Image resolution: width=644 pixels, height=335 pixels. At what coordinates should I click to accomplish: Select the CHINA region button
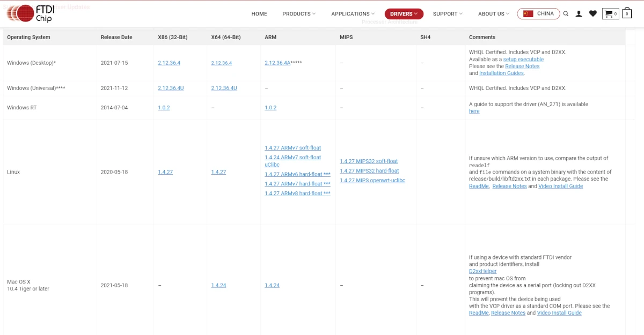point(538,14)
